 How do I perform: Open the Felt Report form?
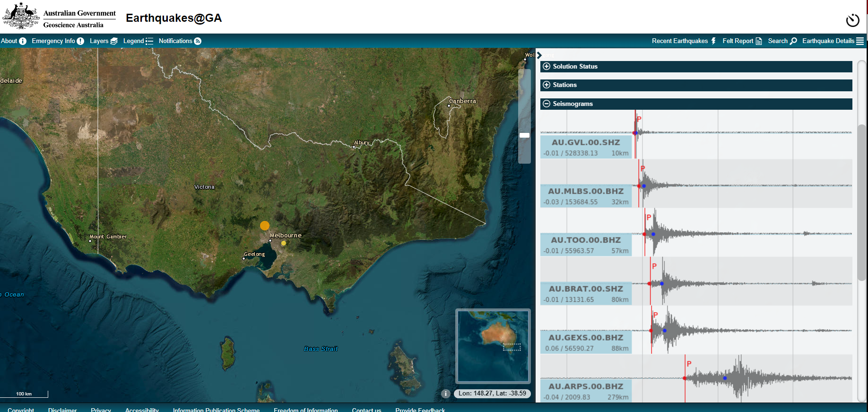742,41
